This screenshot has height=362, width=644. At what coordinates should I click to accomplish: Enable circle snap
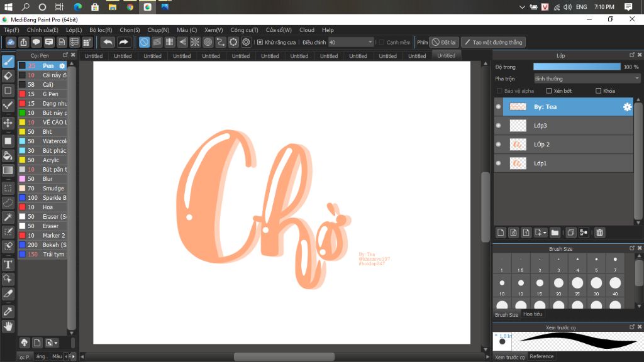pyautogui.click(x=208, y=42)
